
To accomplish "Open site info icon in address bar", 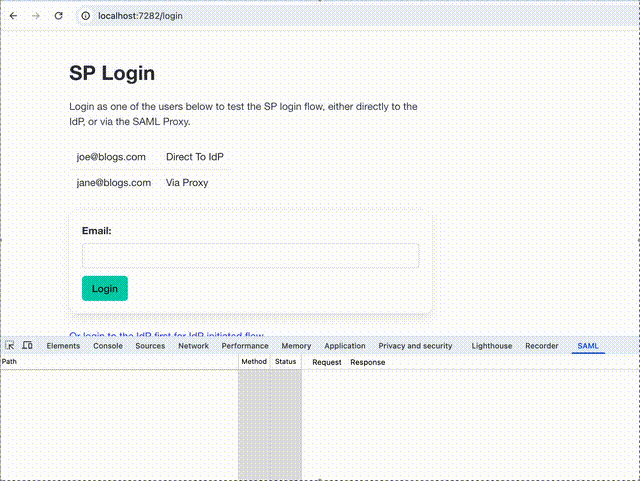I will pos(85,16).
